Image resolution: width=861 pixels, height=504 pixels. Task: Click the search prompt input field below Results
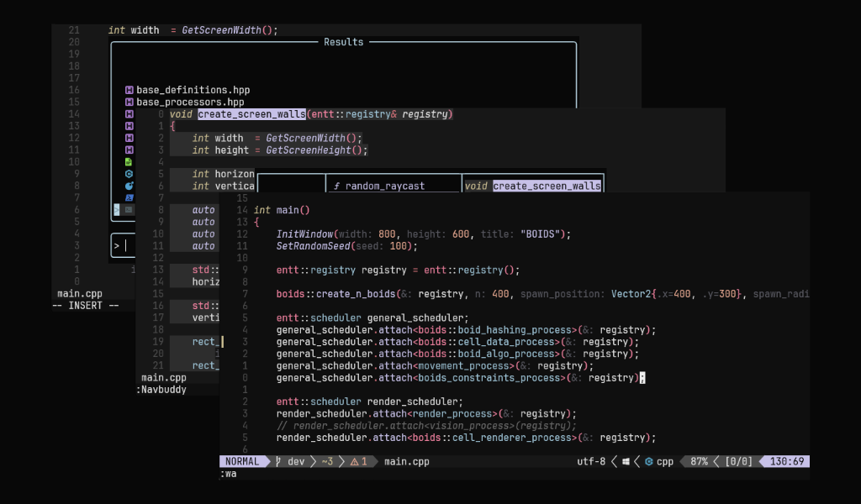click(x=122, y=245)
